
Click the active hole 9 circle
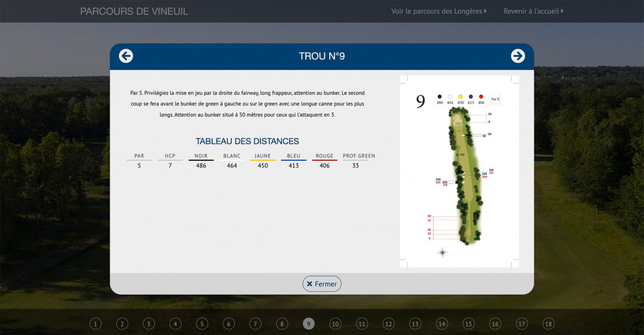pyautogui.click(x=309, y=324)
